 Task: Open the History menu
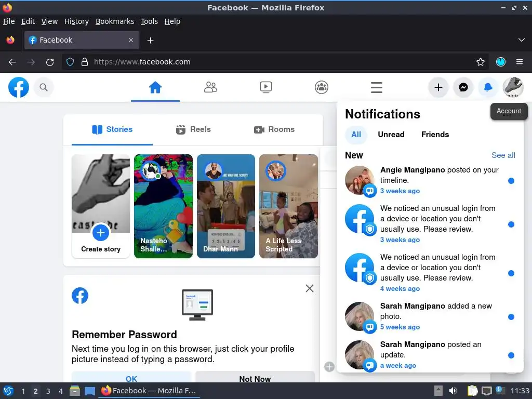coord(76,21)
